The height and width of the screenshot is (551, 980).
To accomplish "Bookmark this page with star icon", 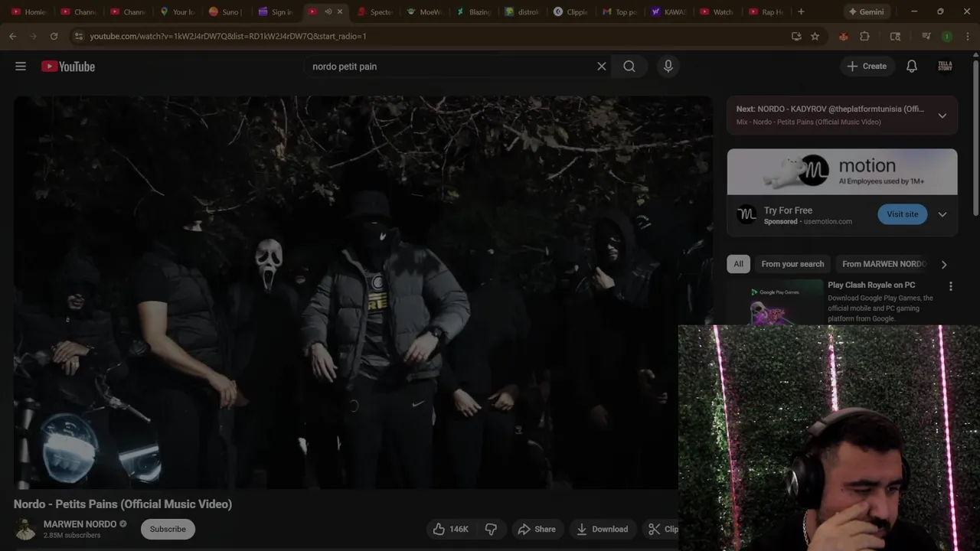I will [x=815, y=36].
